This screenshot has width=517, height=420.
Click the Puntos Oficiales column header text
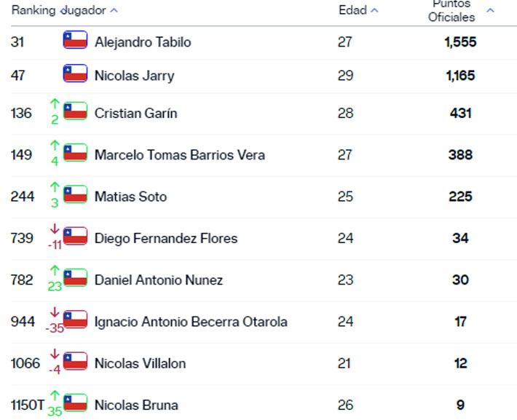[x=451, y=11]
